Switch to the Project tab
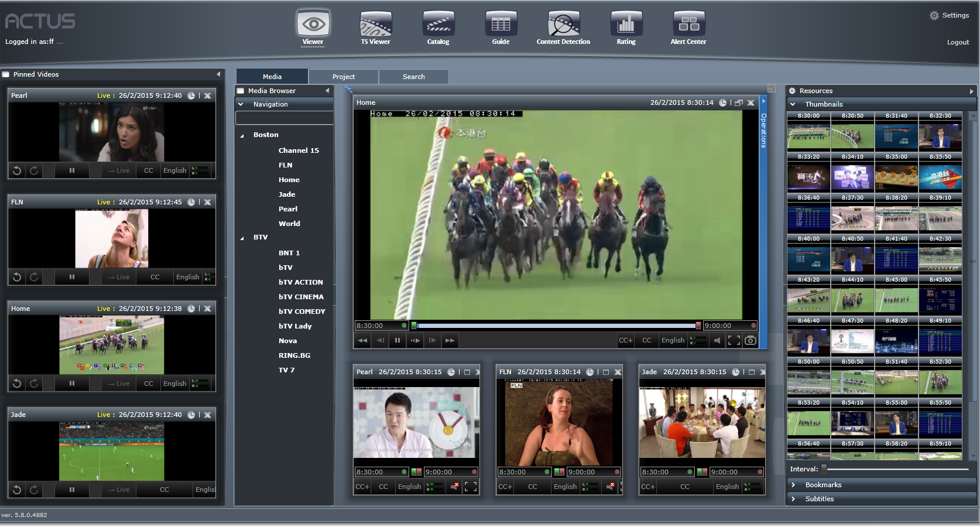 pyautogui.click(x=344, y=77)
